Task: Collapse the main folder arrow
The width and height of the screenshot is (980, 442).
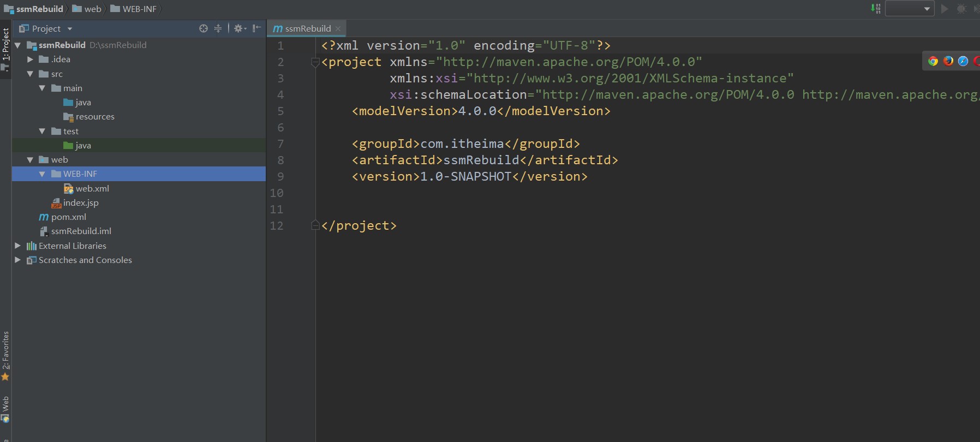Action: point(42,88)
